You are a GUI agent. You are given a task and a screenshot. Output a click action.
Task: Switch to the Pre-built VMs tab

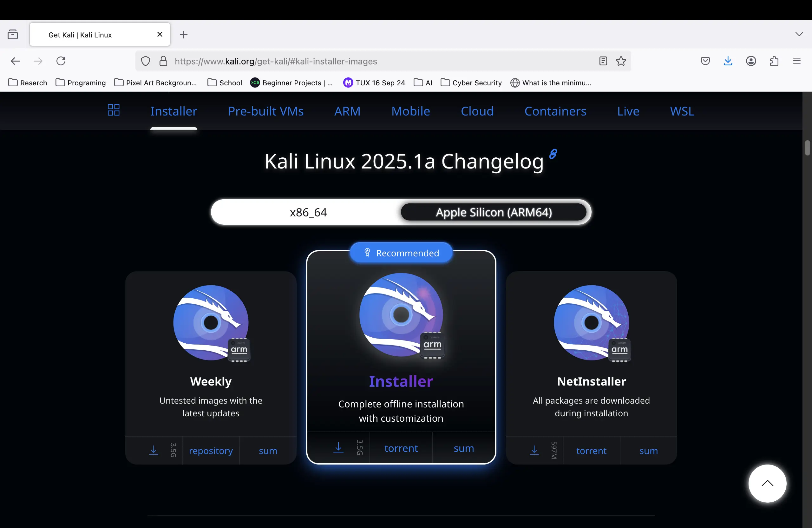point(266,111)
